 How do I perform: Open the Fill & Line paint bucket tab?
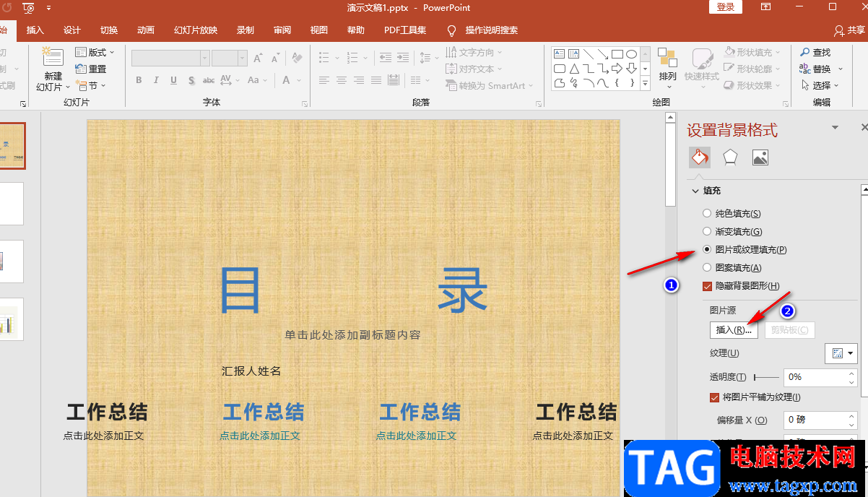click(699, 157)
